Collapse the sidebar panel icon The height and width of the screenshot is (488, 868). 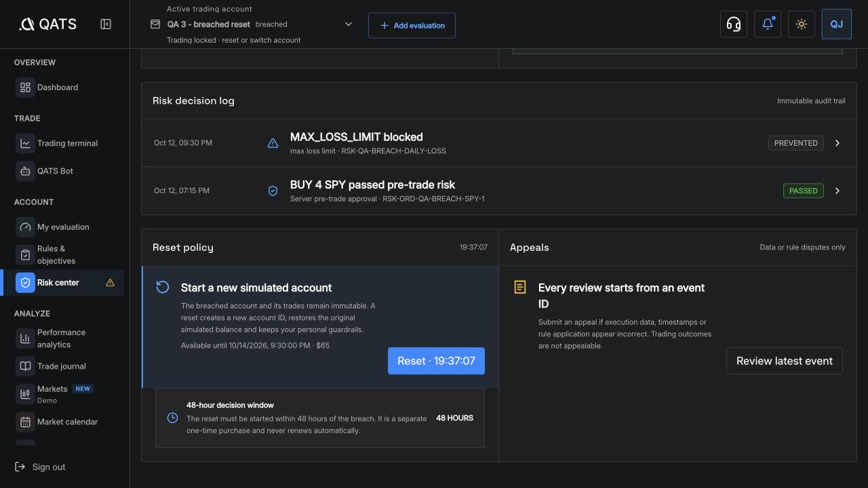pos(106,24)
